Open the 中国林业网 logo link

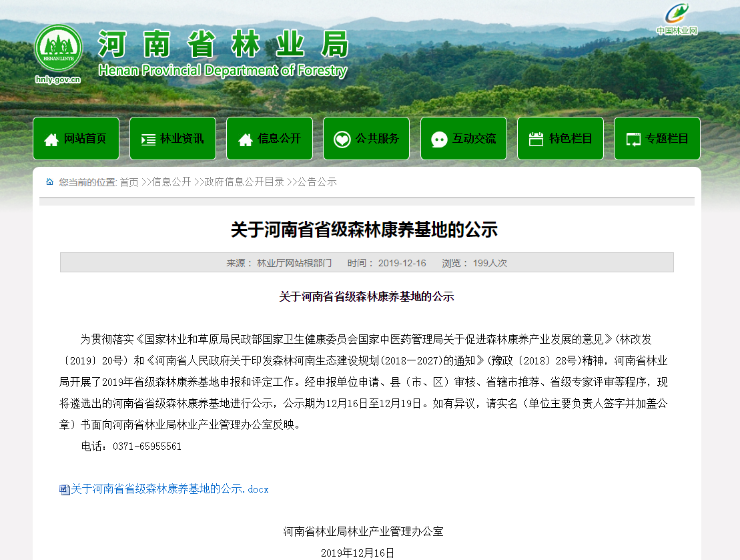tap(676, 19)
